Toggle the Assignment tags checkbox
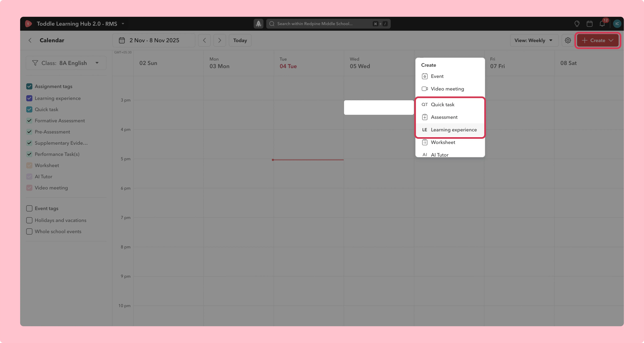 tap(29, 86)
